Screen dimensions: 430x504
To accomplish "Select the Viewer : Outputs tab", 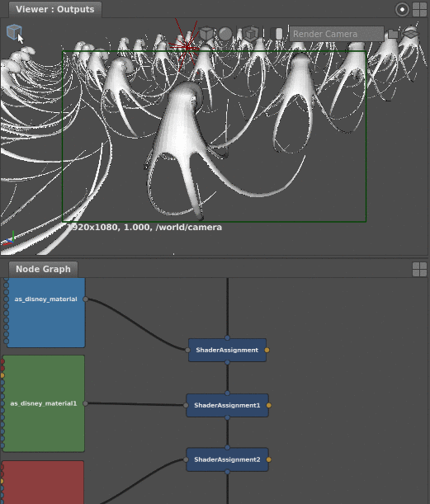I will [x=55, y=9].
